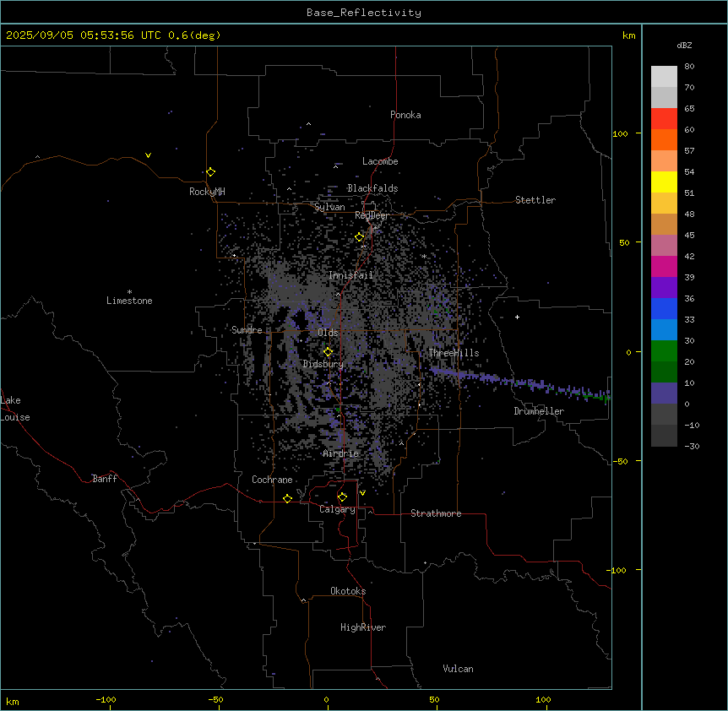Click the blue radial echo streak near Drumheller
Viewport: 728px width, 711px height.
(x=519, y=383)
